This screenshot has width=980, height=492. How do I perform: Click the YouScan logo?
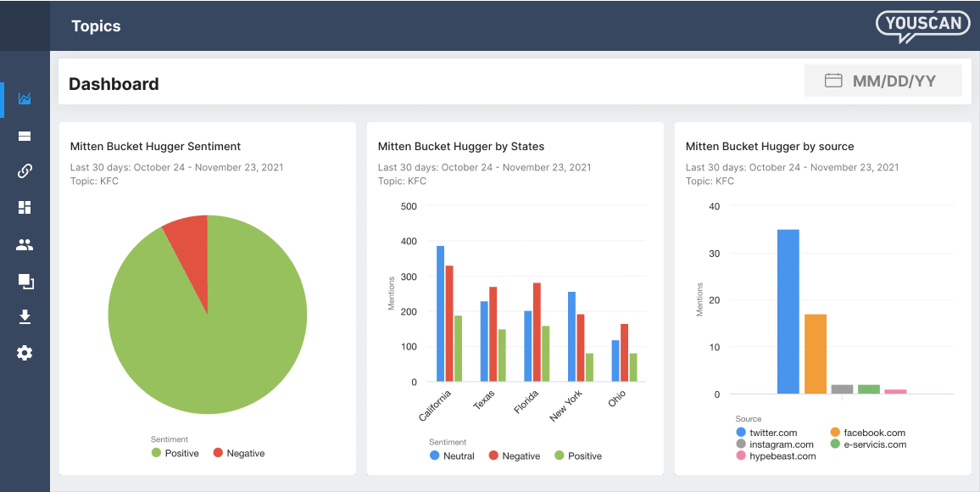pyautogui.click(x=923, y=25)
